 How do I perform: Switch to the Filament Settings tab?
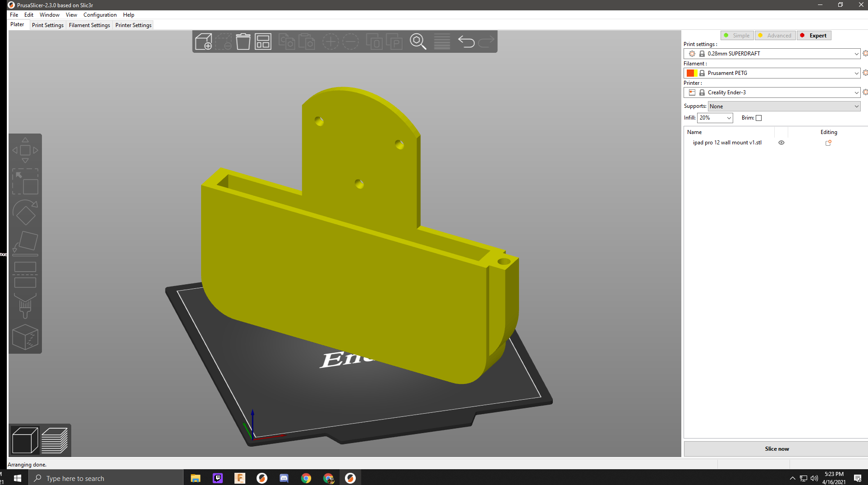click(89, 25)
